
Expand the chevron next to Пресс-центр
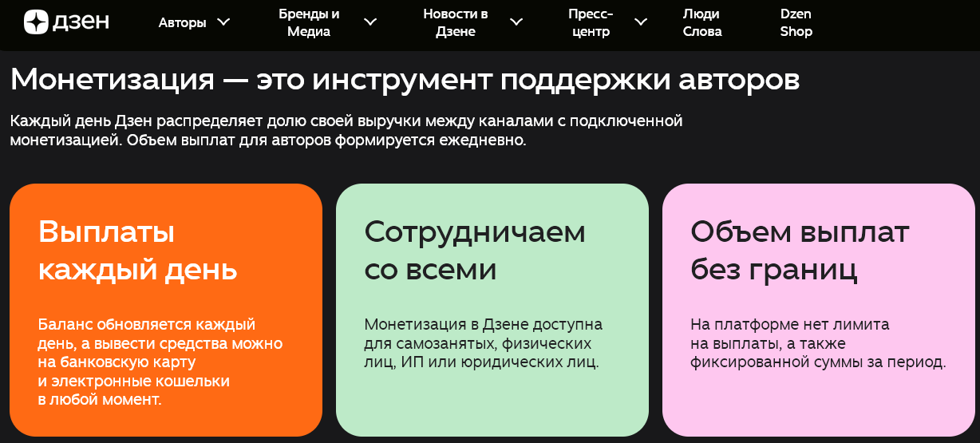[641, 22]
